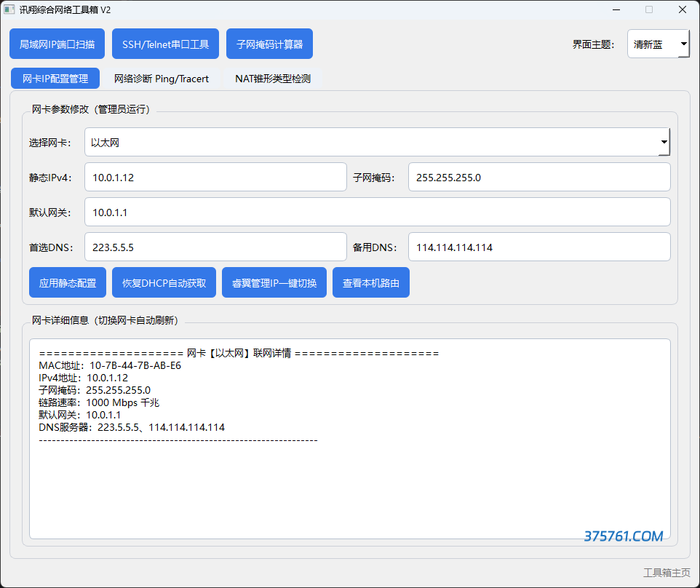Click the app icon in title bar
Image resolution: width=700 pixels, height=588 pixels.
[9, 9]
